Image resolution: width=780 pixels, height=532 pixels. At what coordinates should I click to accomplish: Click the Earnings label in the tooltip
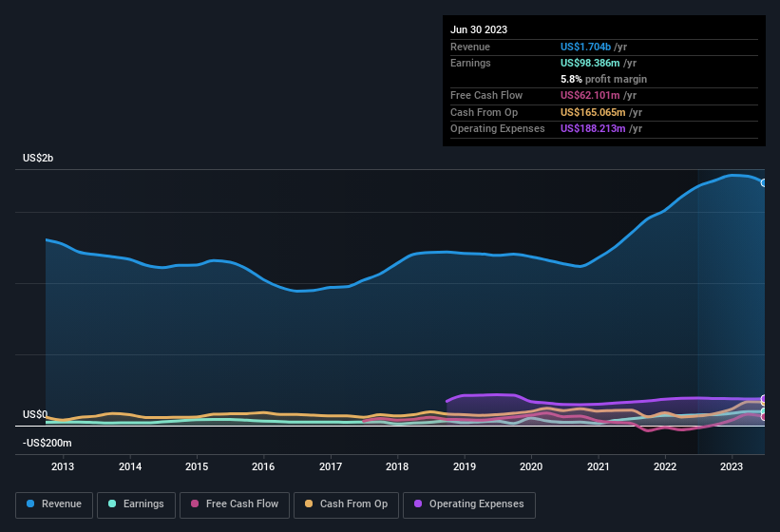point(470,63)
